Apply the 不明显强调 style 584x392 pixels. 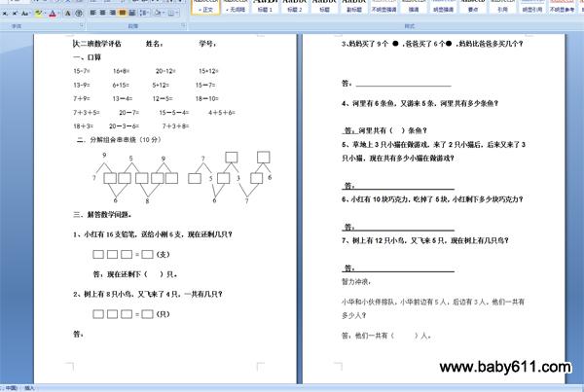tap(384, 7)
